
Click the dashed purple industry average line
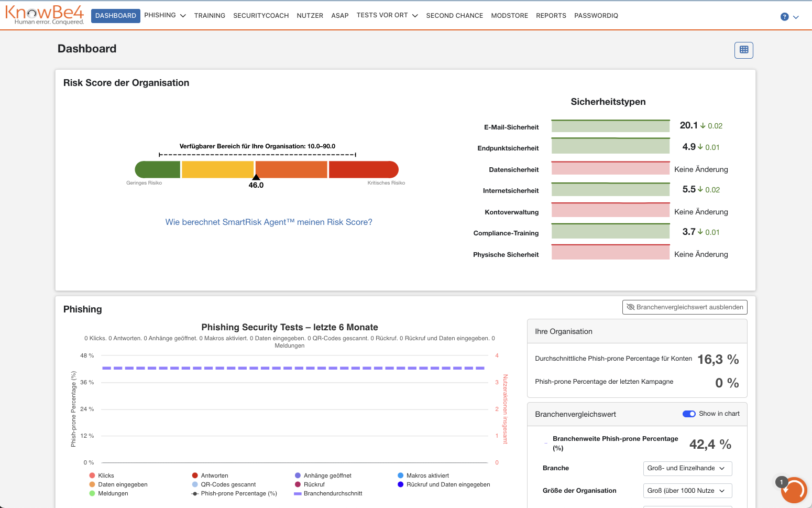293,368
